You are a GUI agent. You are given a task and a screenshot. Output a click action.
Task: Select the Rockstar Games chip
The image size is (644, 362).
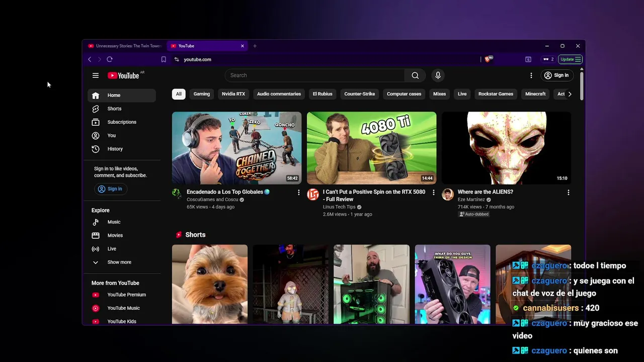coord(496,94)
